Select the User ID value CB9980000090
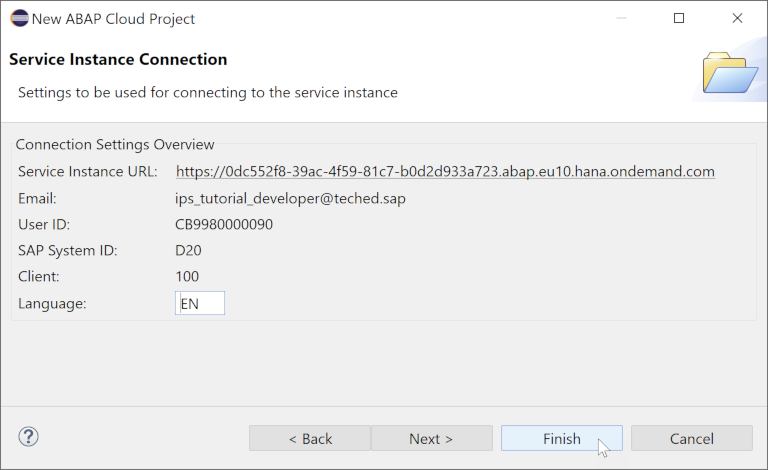Screen dimensions: 768x470 [x=224, y=224]
